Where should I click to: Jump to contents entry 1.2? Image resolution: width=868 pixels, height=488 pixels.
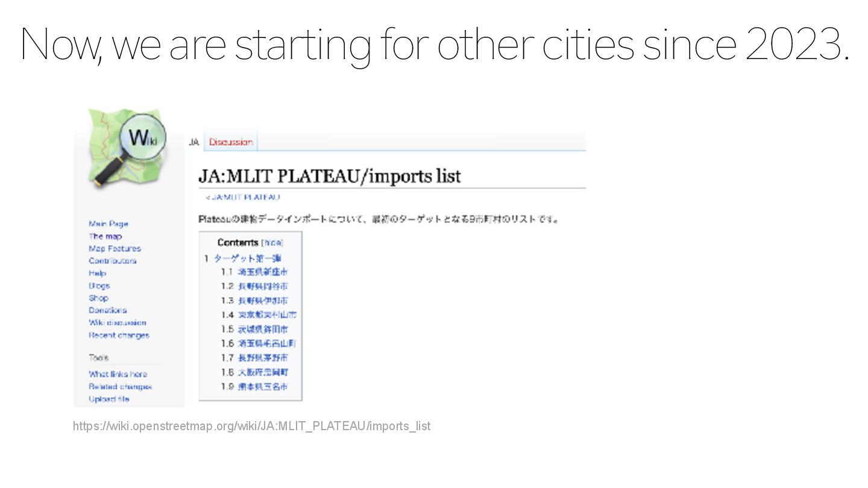[254, 286]
